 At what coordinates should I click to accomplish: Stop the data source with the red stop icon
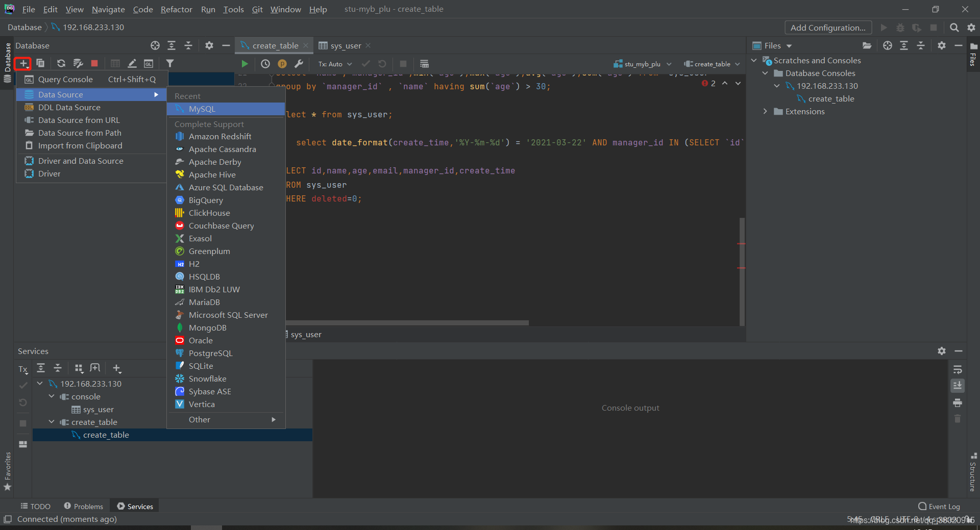point(94,63)
